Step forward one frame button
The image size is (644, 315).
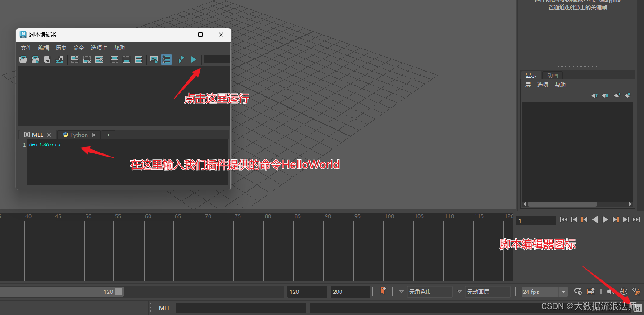626,220
